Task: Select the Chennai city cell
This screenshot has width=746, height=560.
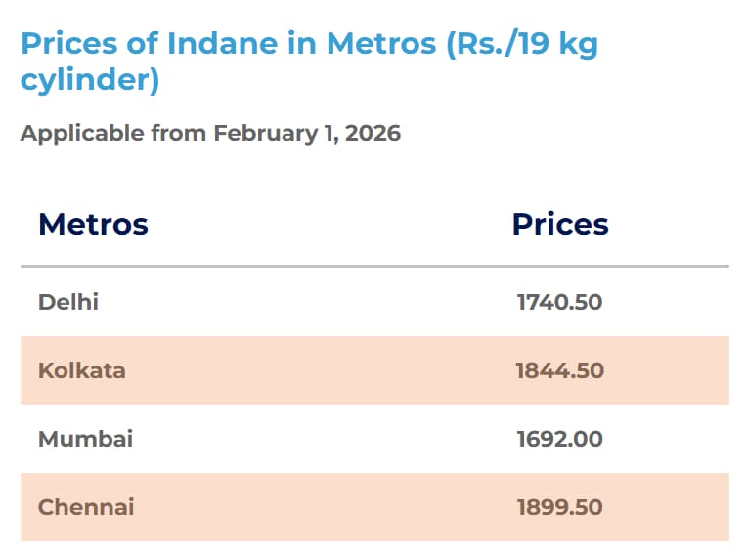Action: point(86,507)
